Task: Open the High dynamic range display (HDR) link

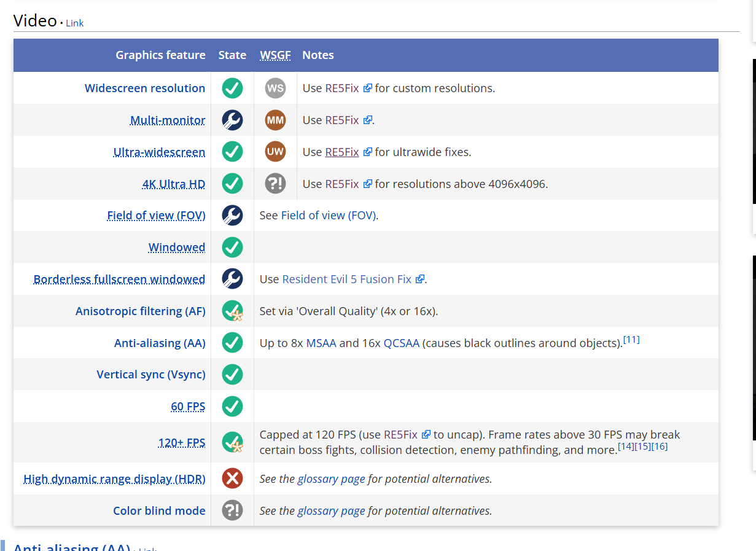Action: point(114,479)
